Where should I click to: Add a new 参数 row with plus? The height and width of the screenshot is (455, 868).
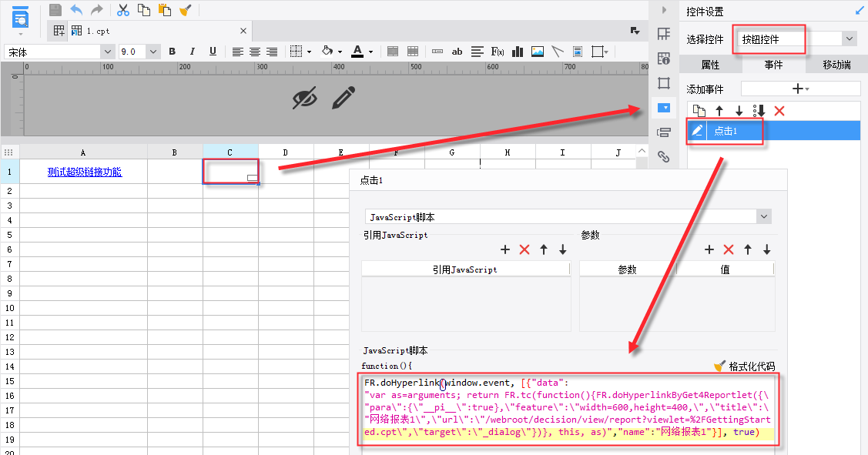point(709,249)
